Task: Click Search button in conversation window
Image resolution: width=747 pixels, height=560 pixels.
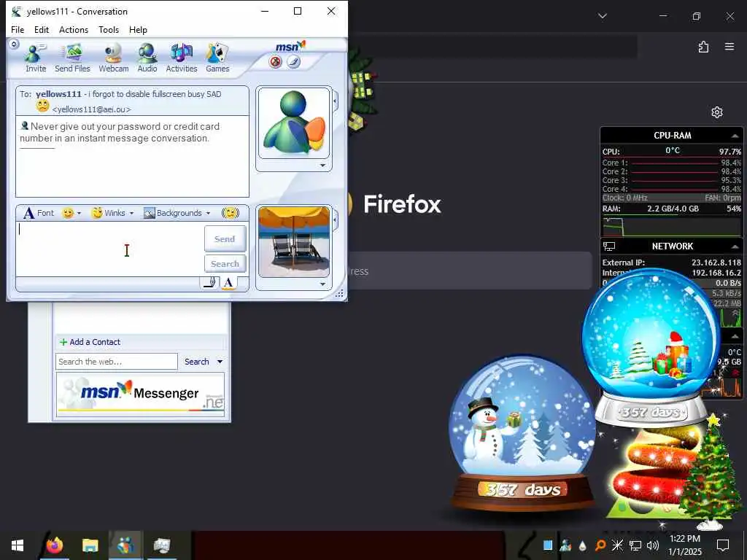Action: (225, 263)
